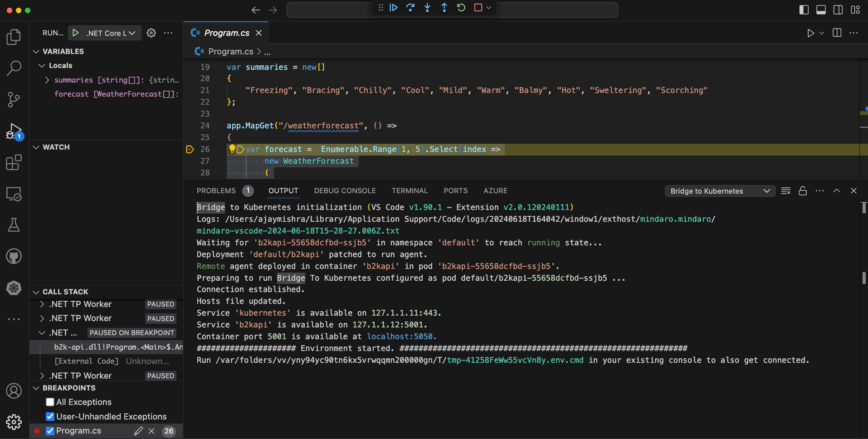The image size is (868, 439).
Task: Disable User-Unhandled Exceptions breakpoint
Action: pos(50,417)
